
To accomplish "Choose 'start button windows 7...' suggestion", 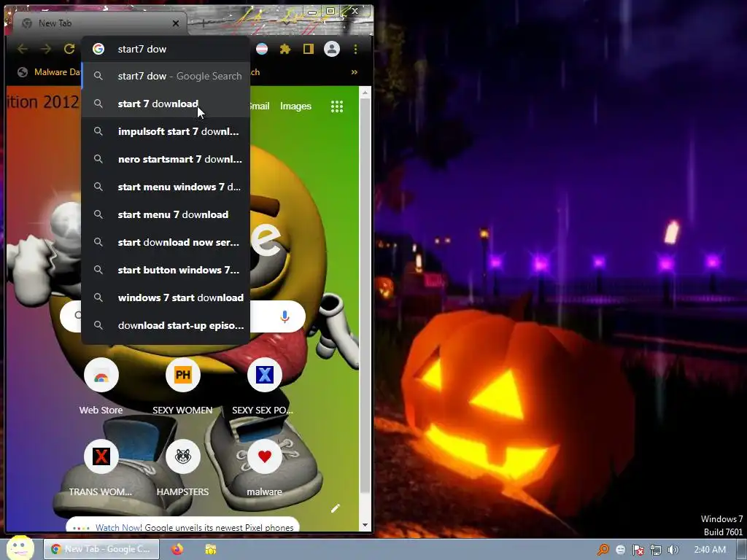I will (166, 270).
